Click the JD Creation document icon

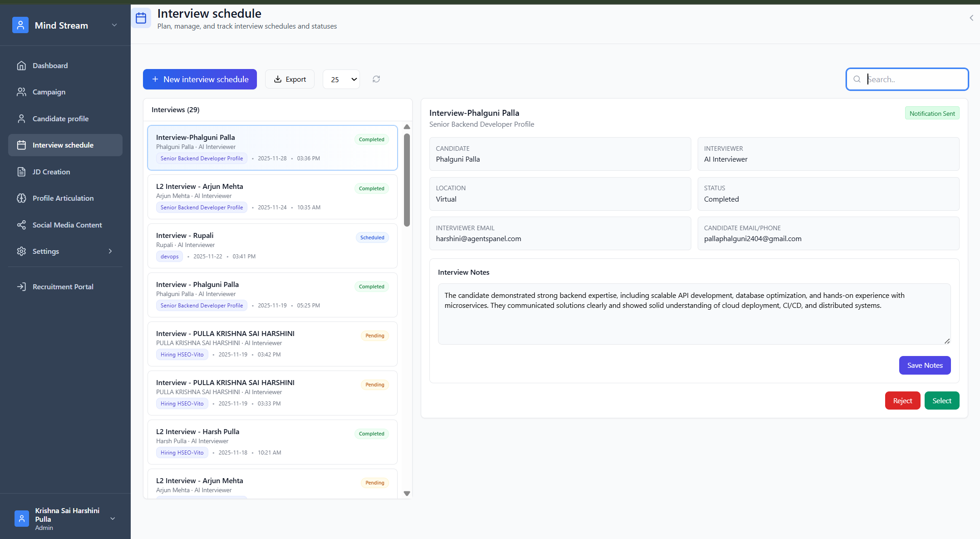click(21, 172)
